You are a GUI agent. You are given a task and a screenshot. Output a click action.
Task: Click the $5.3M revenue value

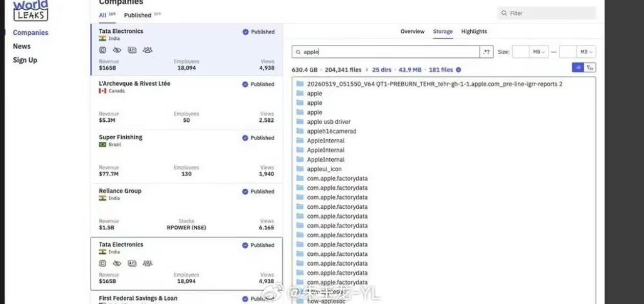click(107, 121)
